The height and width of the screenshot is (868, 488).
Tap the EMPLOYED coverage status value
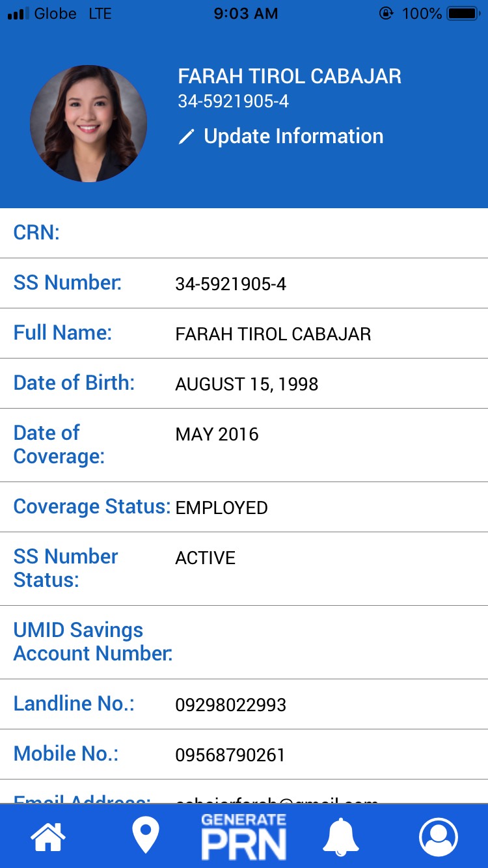221,508
